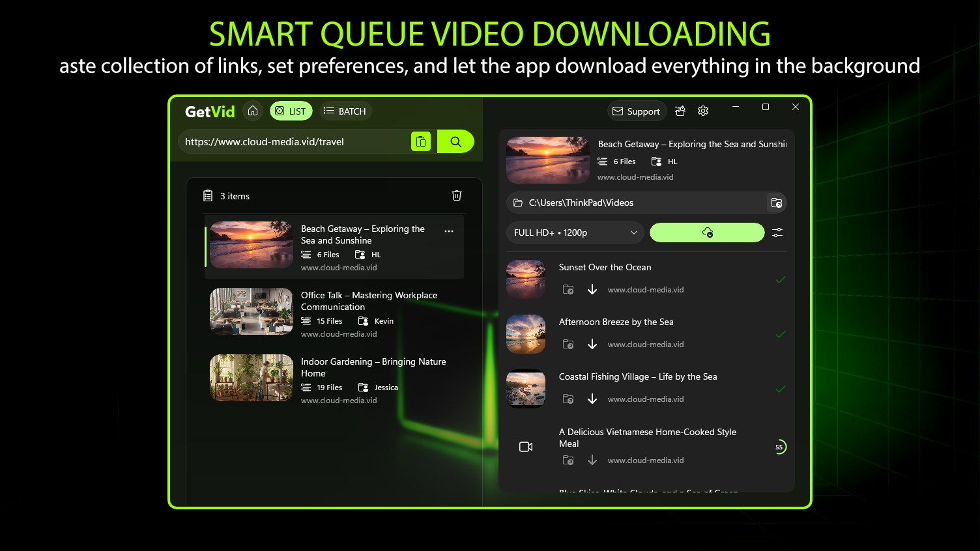The image size is (980, 551).
Task: Start search with green magnifier button
Action: (455, 141)
